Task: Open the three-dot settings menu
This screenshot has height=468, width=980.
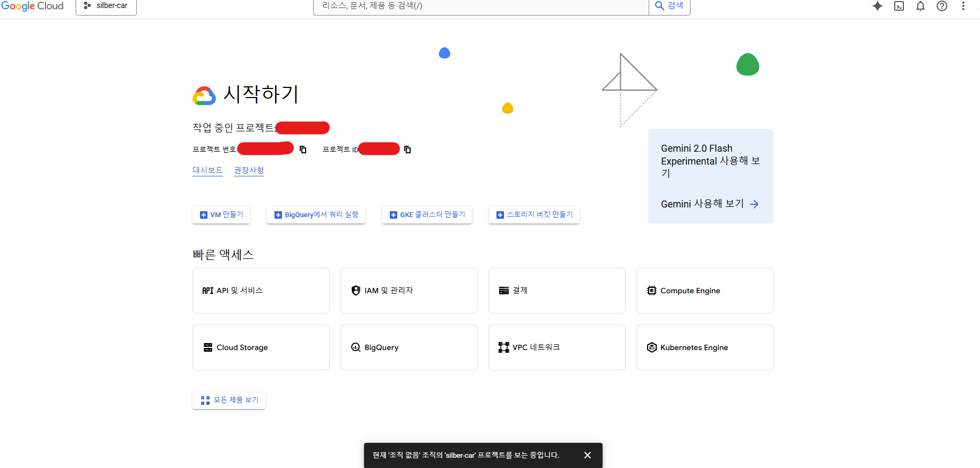Action: (x=963, y=6)
